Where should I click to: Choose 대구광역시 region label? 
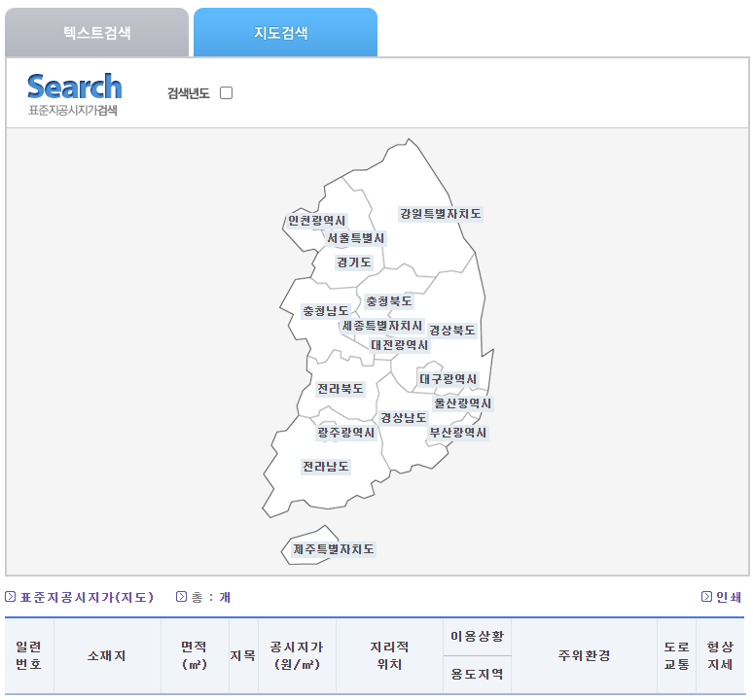click(448, 379)
